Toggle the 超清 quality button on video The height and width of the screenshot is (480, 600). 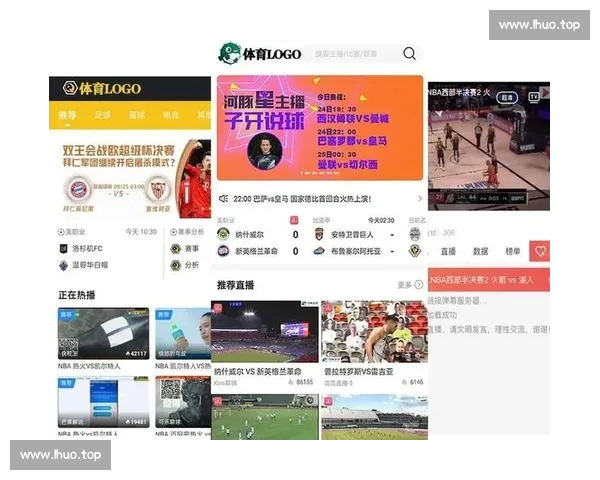[507, 98]
